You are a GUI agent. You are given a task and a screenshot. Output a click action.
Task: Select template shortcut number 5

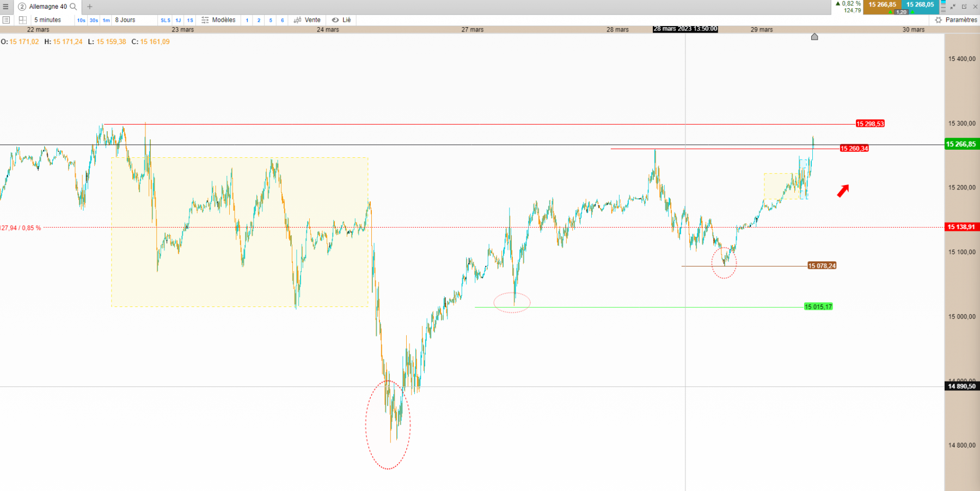(271, 20)
